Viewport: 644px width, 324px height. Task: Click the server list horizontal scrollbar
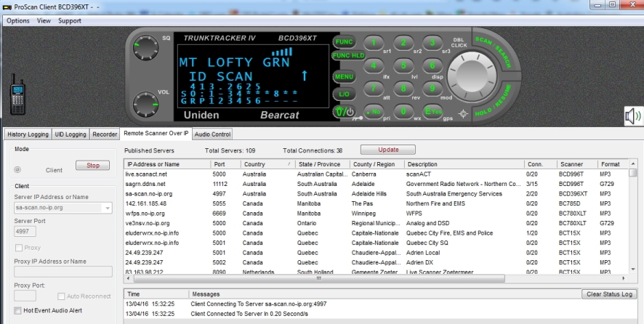319,278
